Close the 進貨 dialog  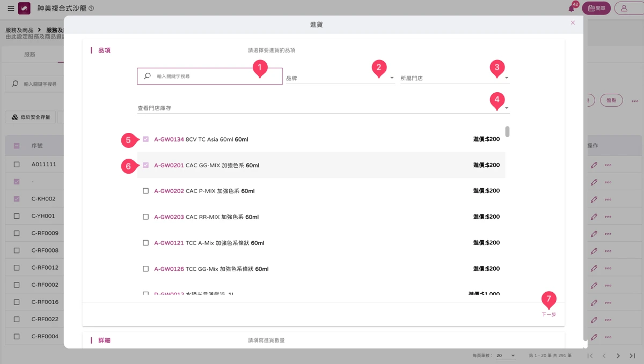573,23
